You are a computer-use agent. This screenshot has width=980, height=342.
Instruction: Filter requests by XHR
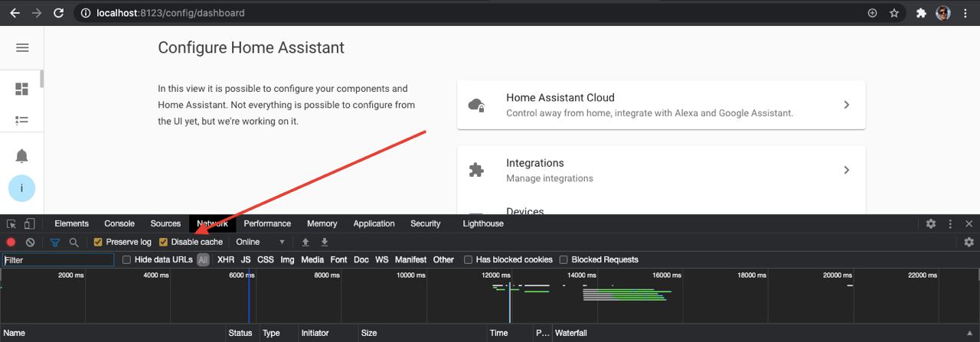(x=226, y=259)
